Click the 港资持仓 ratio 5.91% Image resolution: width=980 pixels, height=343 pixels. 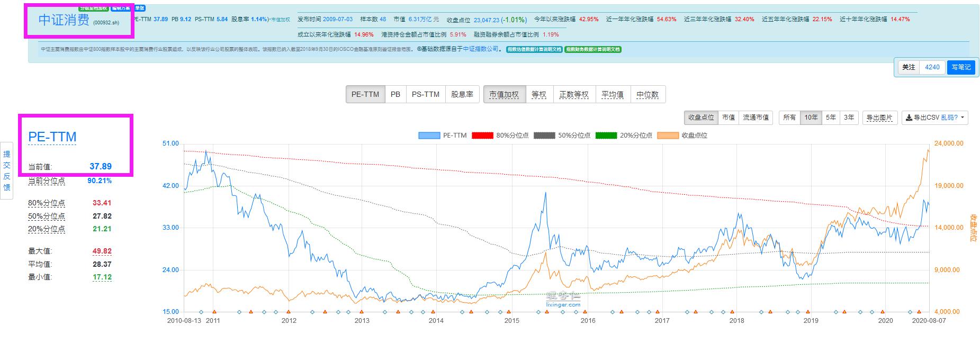(x=458, y=34)
